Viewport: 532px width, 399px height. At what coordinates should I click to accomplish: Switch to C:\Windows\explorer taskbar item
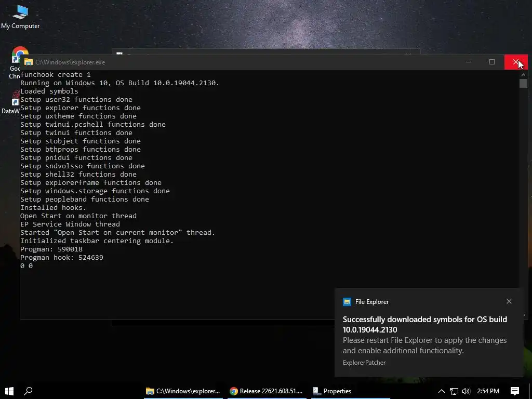pos(183,391)
